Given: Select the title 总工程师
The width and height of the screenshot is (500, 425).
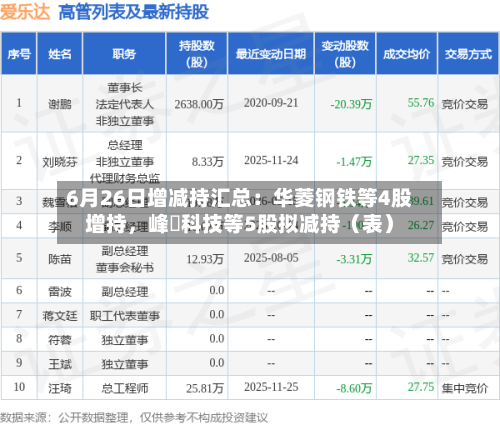Looking at the screenshot, I should click(x=124, y=388).
